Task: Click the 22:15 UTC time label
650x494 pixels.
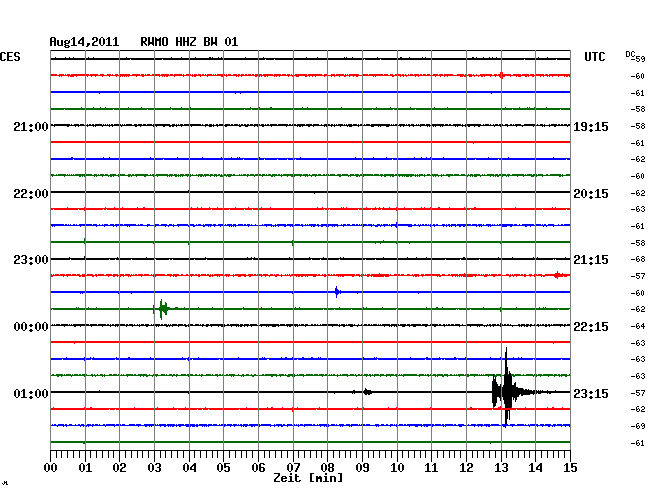Action: [591, 327]
